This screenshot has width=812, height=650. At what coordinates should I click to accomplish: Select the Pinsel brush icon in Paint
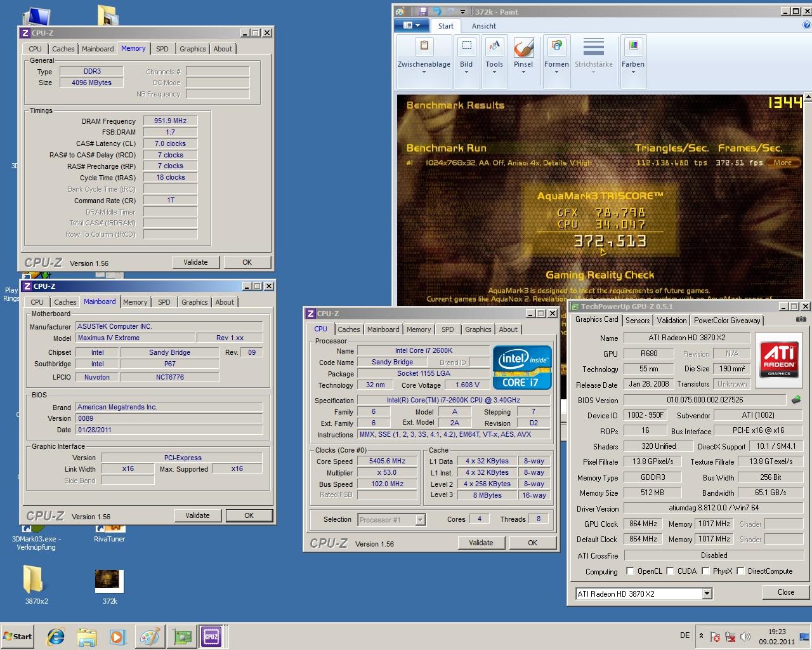click(x=523, y=48)
